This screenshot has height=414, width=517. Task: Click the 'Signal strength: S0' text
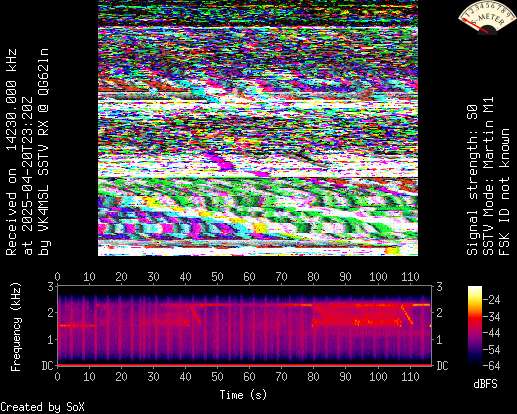pyautogui.click(x=472, y=180)
